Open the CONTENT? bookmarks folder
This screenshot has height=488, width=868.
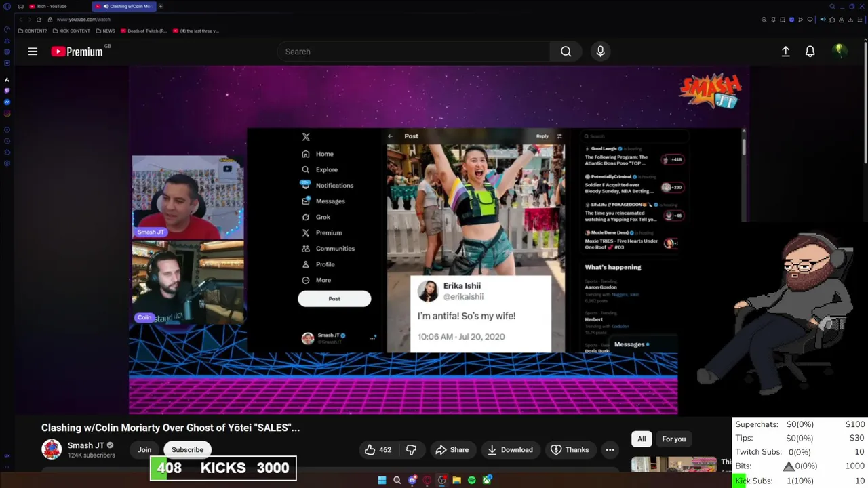pyautogui.click(x=33, y=30)
